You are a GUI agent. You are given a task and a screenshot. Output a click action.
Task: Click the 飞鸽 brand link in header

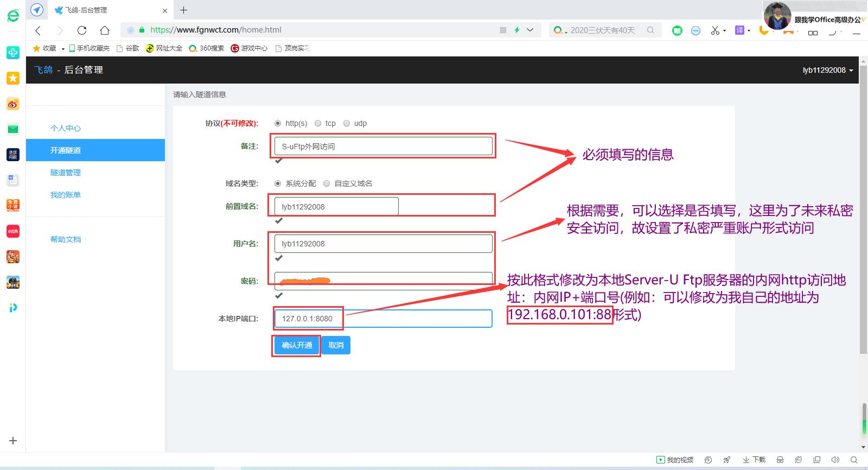click(43, 69)
